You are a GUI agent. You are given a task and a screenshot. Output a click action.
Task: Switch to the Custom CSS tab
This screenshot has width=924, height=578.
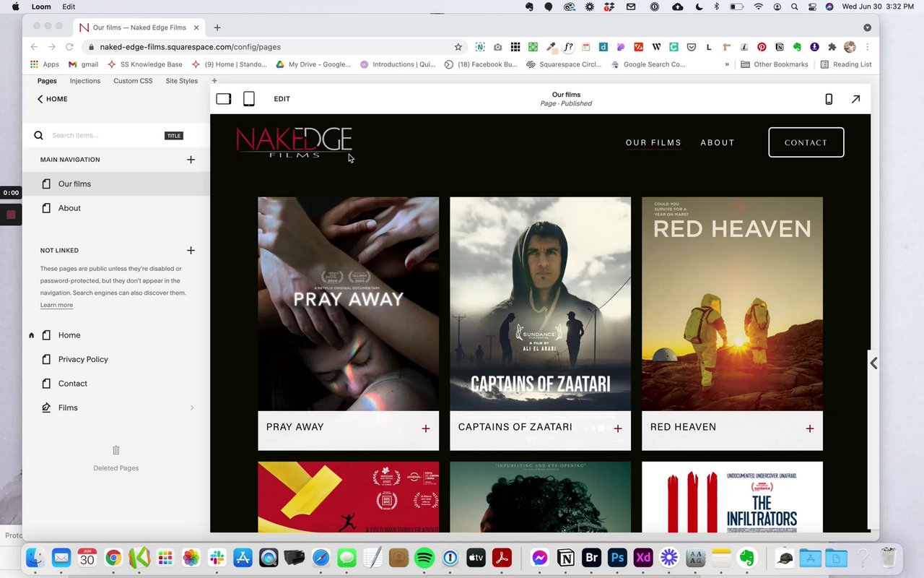click(x=133, y=81)
